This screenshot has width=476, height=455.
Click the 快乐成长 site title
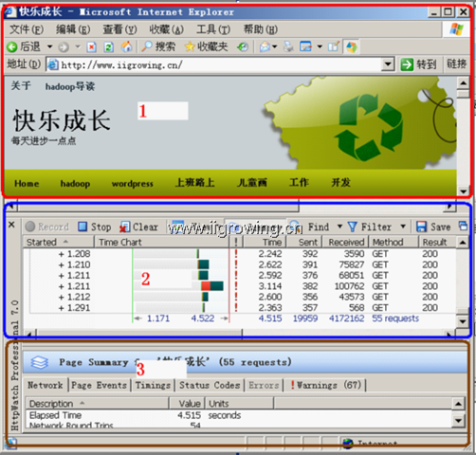tap(62, 120)
